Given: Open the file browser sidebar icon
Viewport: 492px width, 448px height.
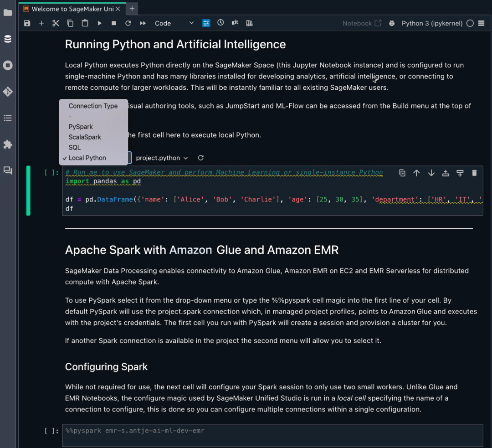Looking at the screenshot, I should pyautogui.click(x=8, y=13).
